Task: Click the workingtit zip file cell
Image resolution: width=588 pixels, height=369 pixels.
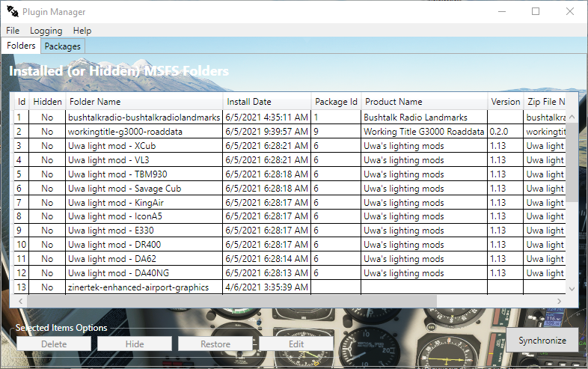Action: click(545, 132)
